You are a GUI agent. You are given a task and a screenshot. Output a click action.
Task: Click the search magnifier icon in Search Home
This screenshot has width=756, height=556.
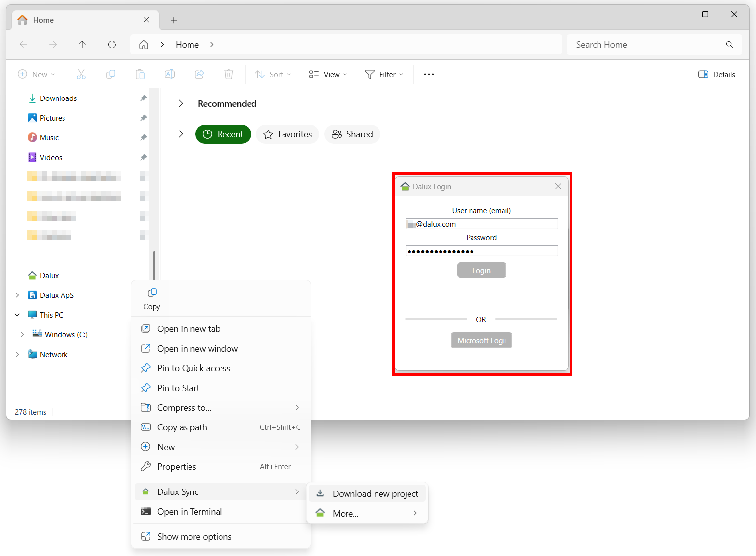[729, 44]
